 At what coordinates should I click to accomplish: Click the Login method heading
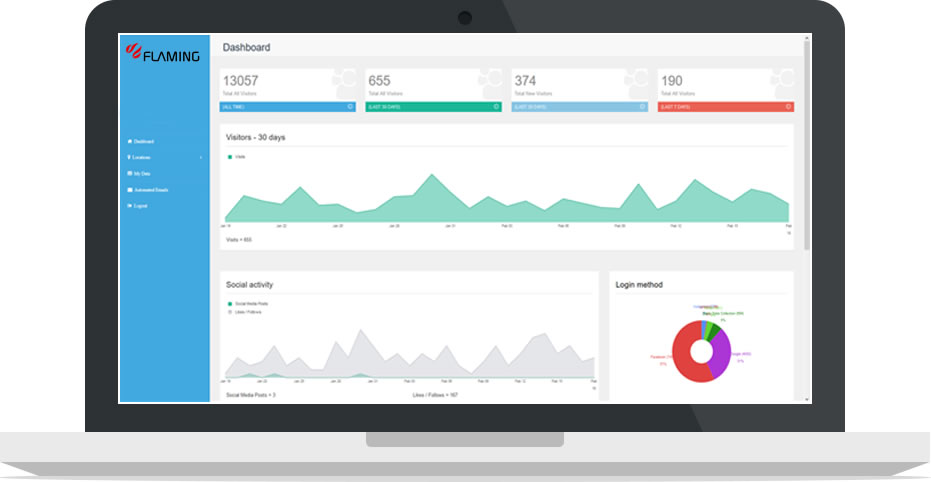tap(639, 285)
